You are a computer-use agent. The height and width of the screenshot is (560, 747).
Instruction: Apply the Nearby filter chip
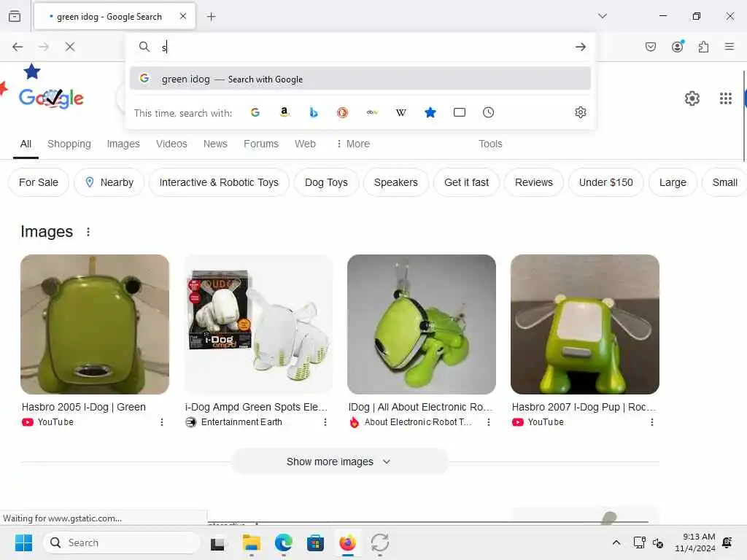tap(109, 182)
